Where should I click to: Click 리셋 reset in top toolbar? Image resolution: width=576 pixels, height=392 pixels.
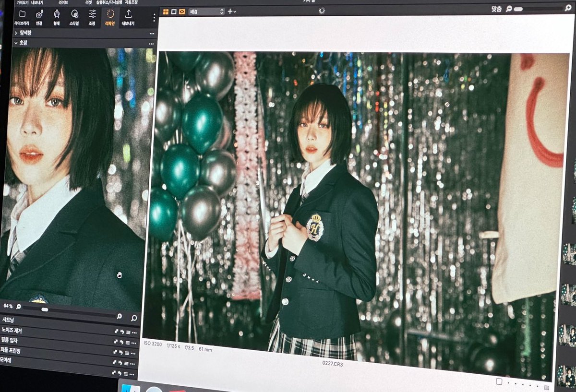tap(89, 2)
